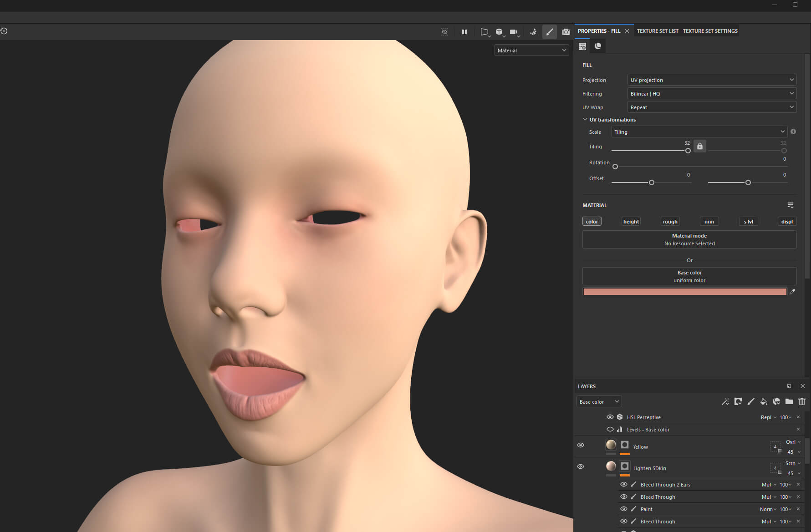
Task: Open the camera selection icon
Action: pos(514,32)
